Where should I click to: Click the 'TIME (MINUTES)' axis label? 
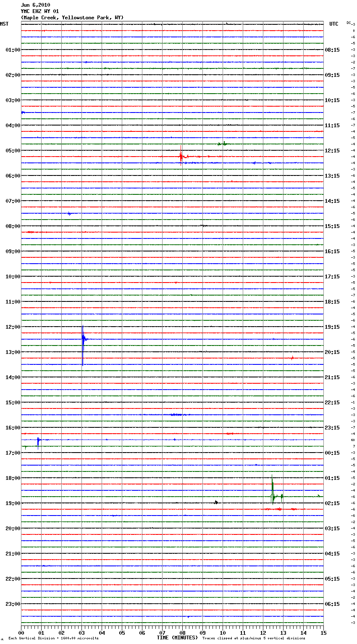click(177, 638)
